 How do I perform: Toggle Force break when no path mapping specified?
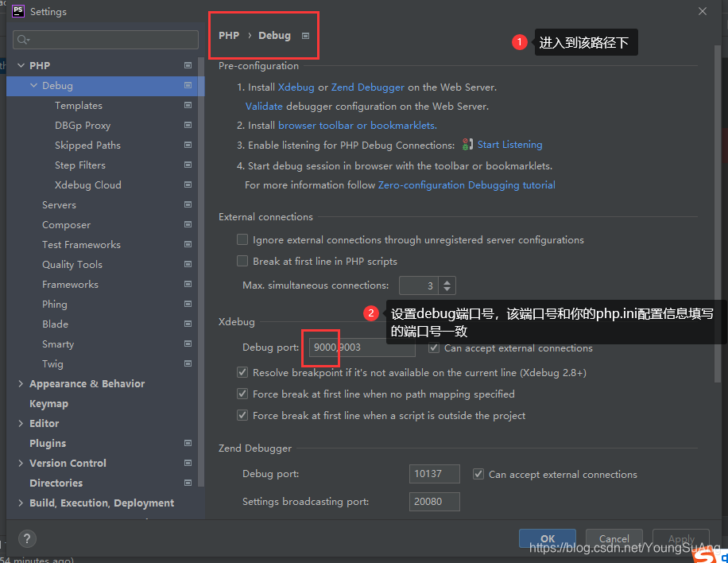tap(242, 394)
